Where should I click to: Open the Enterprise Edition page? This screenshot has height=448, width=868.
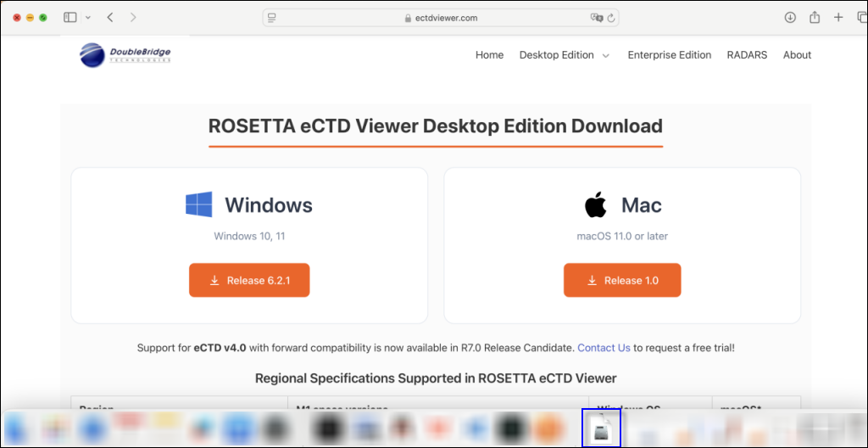pyautogui.click(x=669, y=55)
